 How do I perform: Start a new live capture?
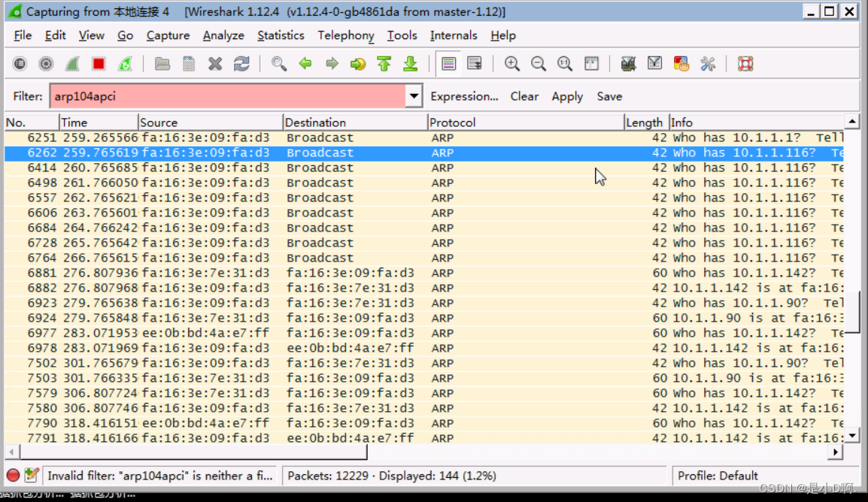pos(72,64)
